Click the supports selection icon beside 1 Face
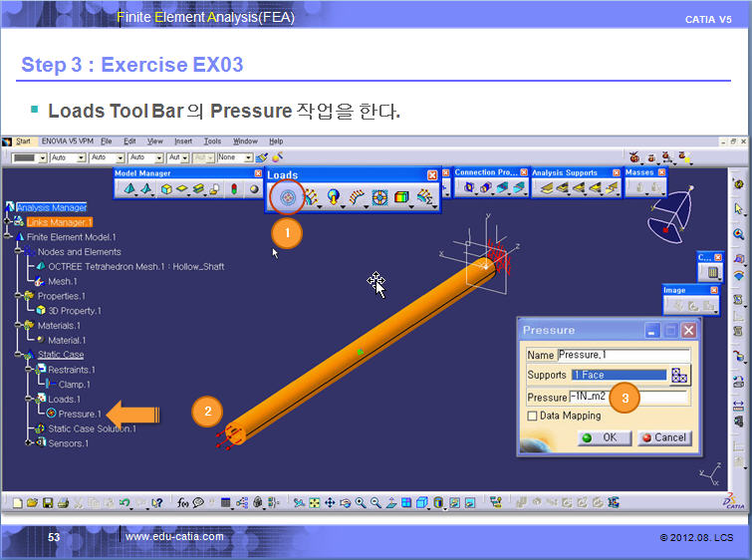This screenshot has height=560, width=752. 679,376
